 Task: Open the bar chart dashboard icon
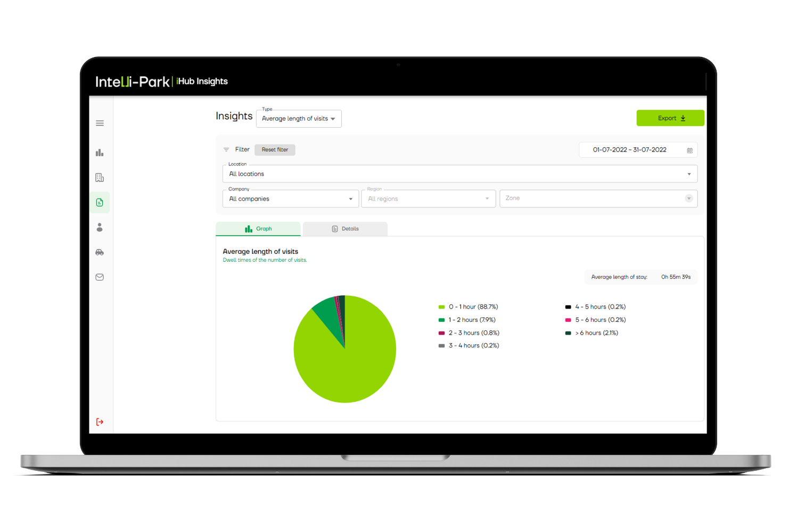click(100, 153)
